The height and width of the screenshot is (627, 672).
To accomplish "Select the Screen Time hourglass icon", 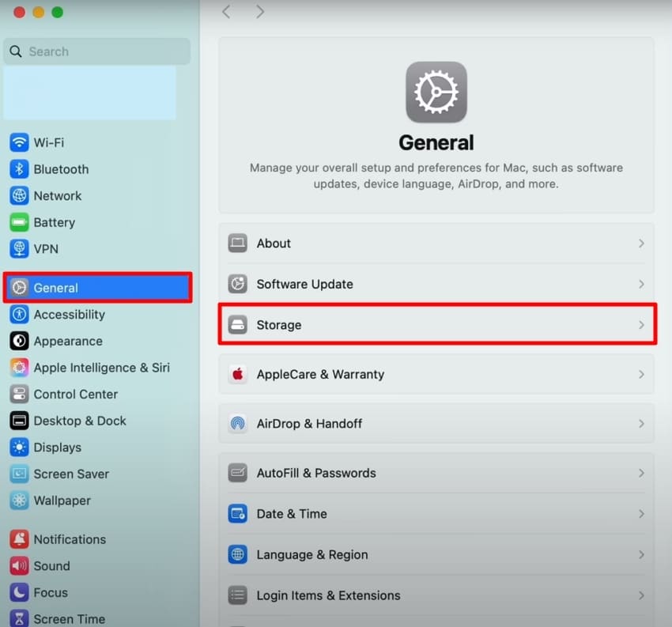I will click(x=19, y=618).
